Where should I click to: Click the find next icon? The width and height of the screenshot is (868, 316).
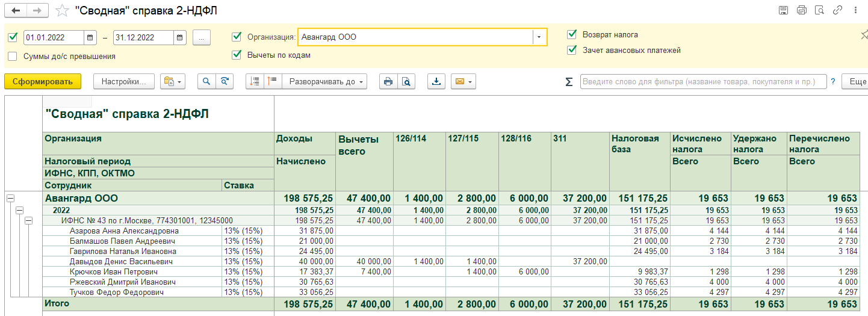coord(225,82)
